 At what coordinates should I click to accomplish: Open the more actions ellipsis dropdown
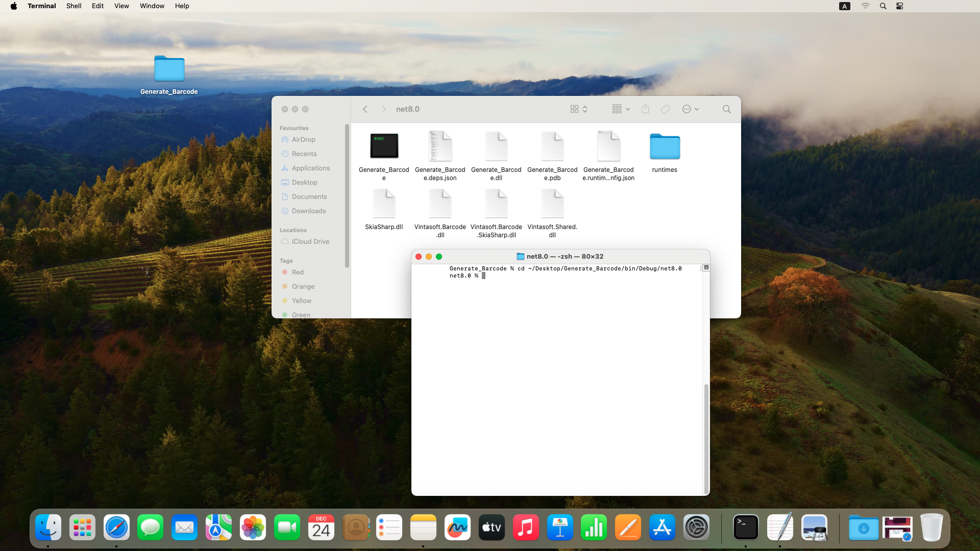[691, 109]
